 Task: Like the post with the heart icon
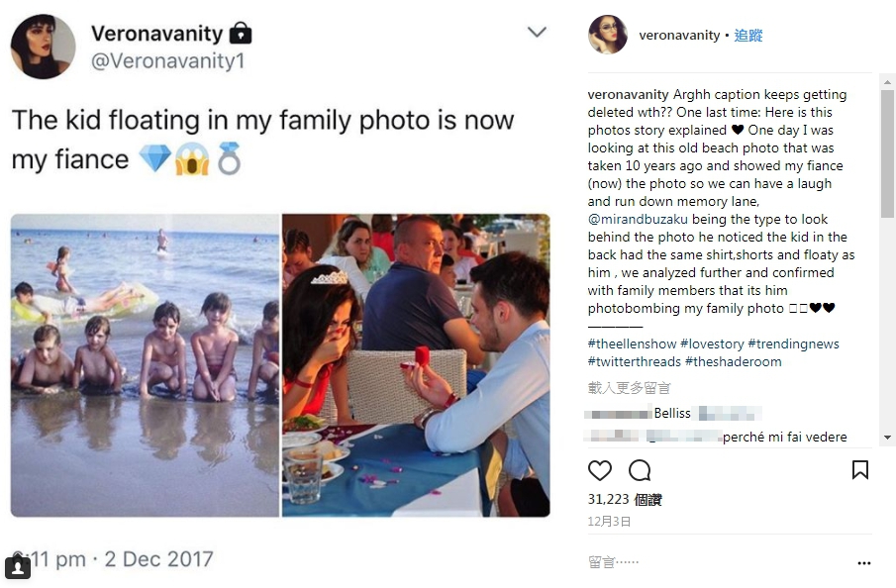tap(600, 470)
